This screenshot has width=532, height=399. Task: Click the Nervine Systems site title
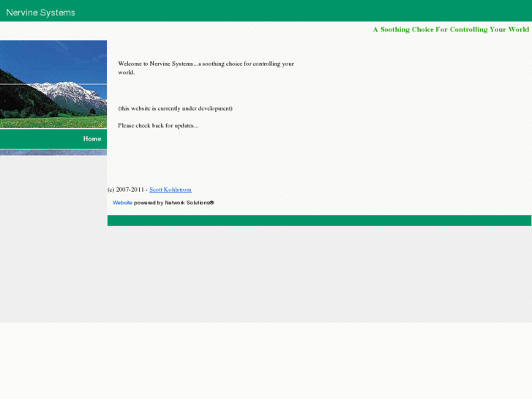(41, 12)
